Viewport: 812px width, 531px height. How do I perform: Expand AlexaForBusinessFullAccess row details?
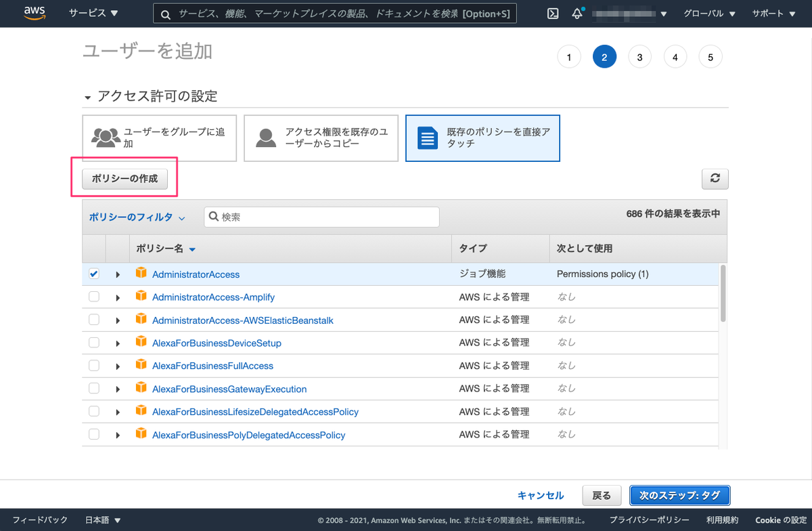click(118, 366)
